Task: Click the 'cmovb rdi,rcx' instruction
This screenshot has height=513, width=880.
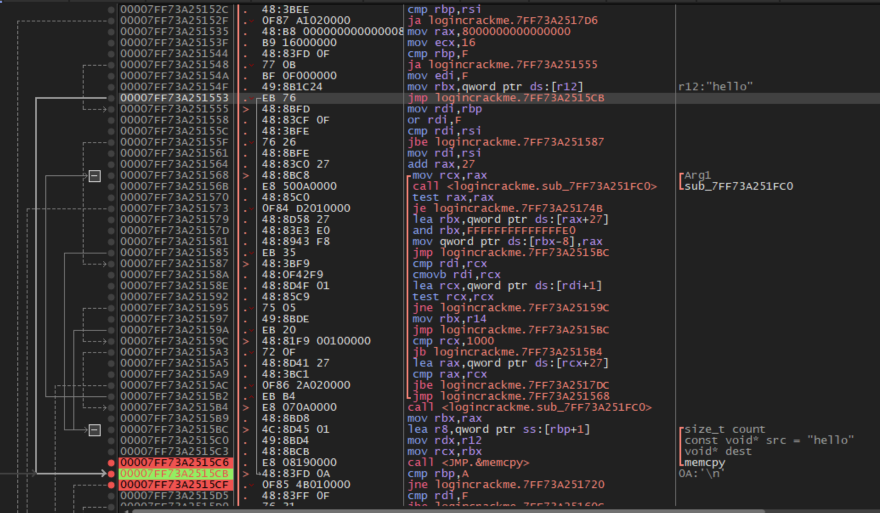Action: click(x=455, y=275)
